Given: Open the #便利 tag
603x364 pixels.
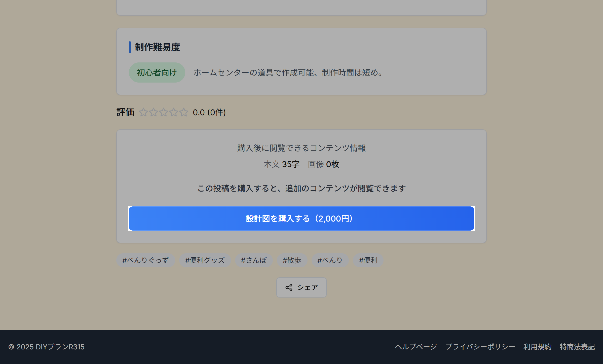Looking at the screenshot, I should [x=368, y=260].
